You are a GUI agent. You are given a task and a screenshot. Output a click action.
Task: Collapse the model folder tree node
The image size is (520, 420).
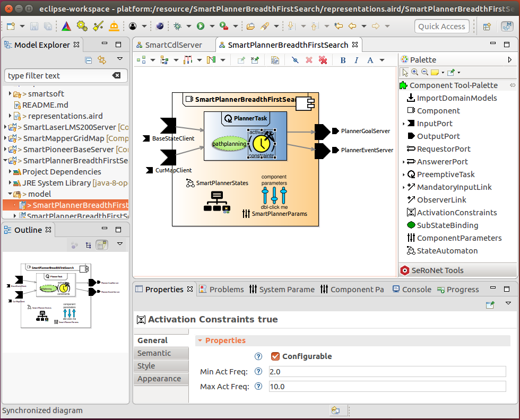coord(11,194)
